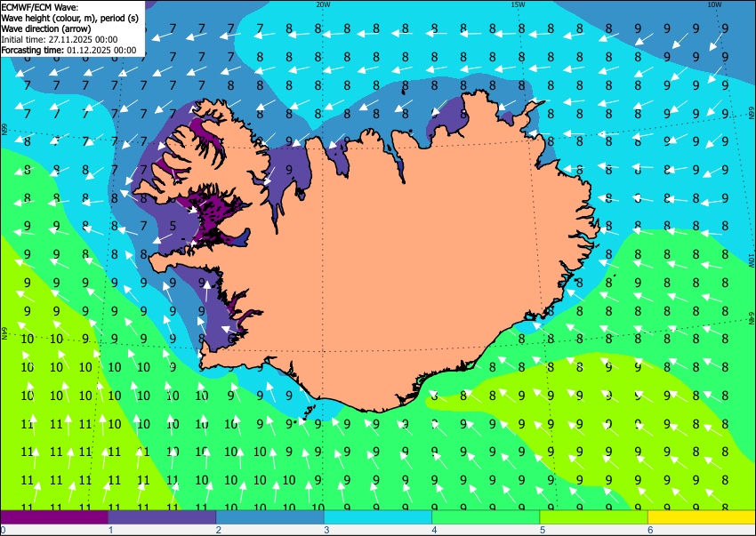Click "Wave height (colour, m), period (s)" line

70,18
